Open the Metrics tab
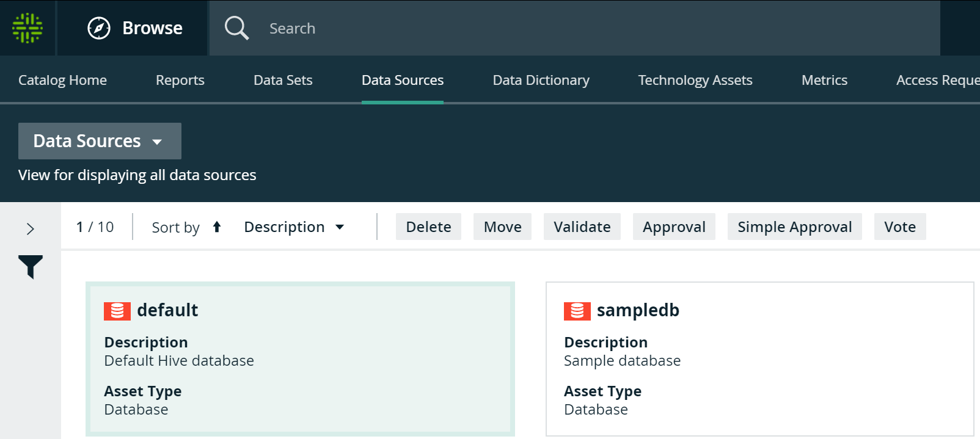980x439 pixels. [x=824, y=80]
